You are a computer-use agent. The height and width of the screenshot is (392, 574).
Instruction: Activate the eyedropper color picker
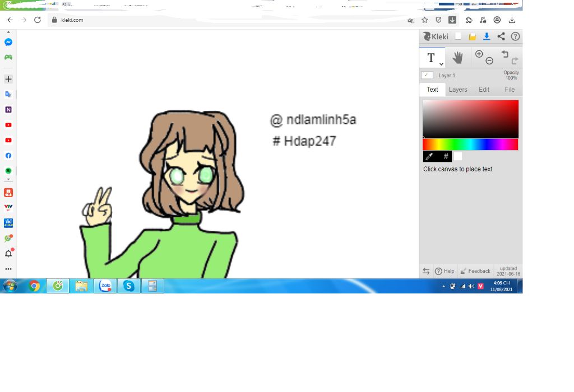tap(430, 156)
